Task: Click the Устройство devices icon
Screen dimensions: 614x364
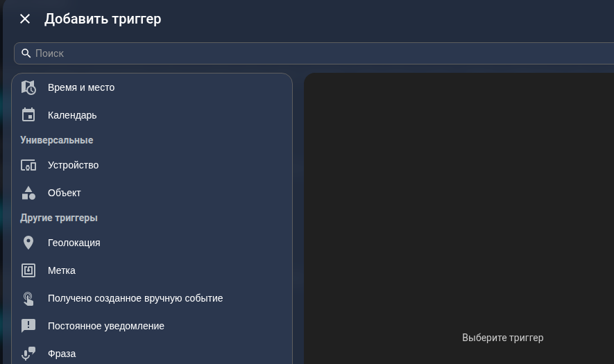Action: tap(28, 165)
